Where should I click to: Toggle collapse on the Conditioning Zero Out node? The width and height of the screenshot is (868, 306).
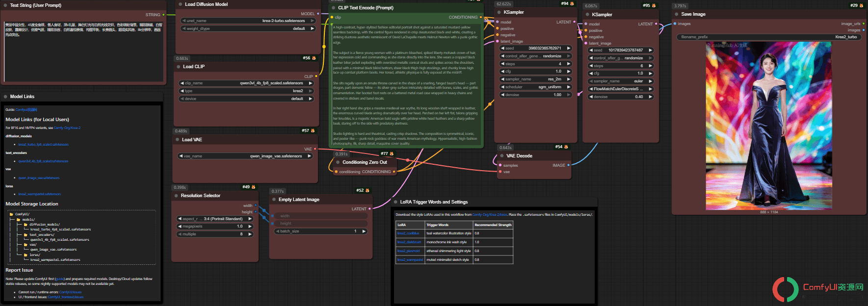pos(338,162)
